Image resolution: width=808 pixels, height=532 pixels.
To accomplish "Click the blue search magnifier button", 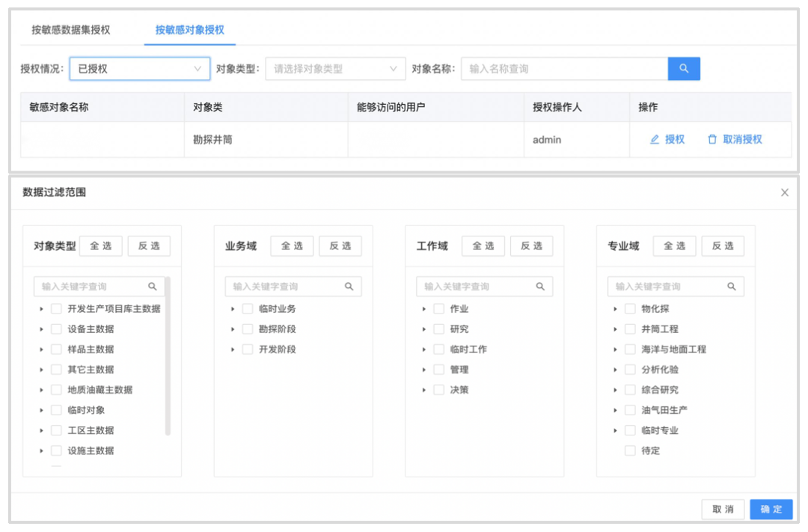I will click(x=684, y=69).
